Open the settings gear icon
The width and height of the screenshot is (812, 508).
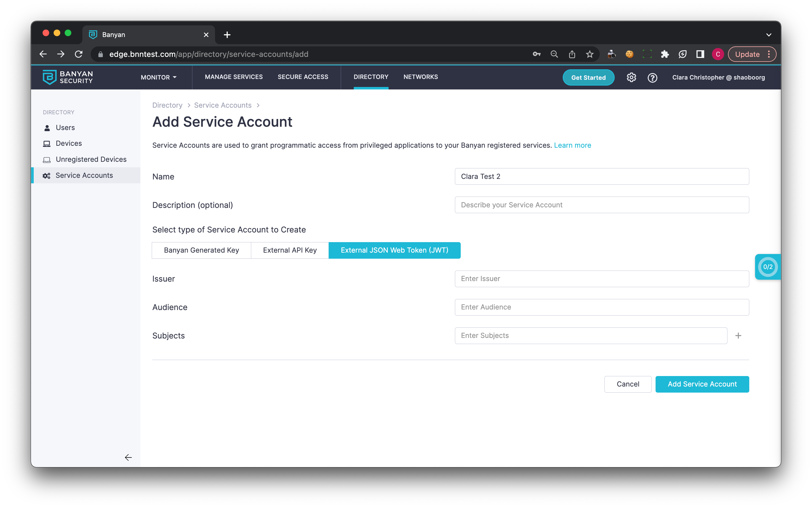(631, 78)
